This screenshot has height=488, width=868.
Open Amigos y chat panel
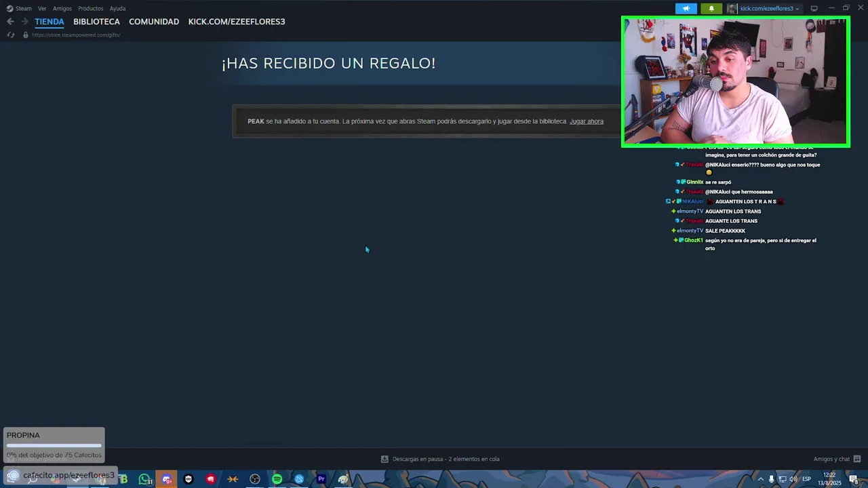click(x=831, y=459)
